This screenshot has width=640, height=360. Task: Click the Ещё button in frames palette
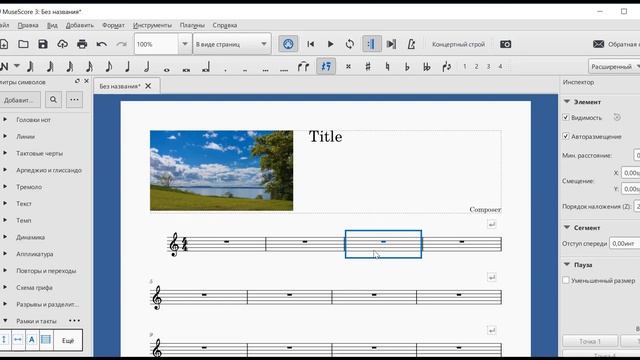pyautogui.click(x=68, y=340)
